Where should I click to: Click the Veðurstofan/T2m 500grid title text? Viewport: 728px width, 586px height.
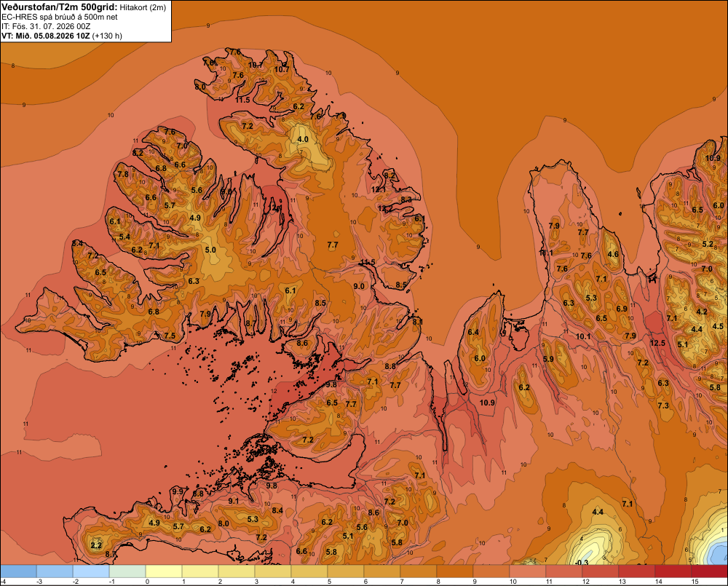(60, 7)
